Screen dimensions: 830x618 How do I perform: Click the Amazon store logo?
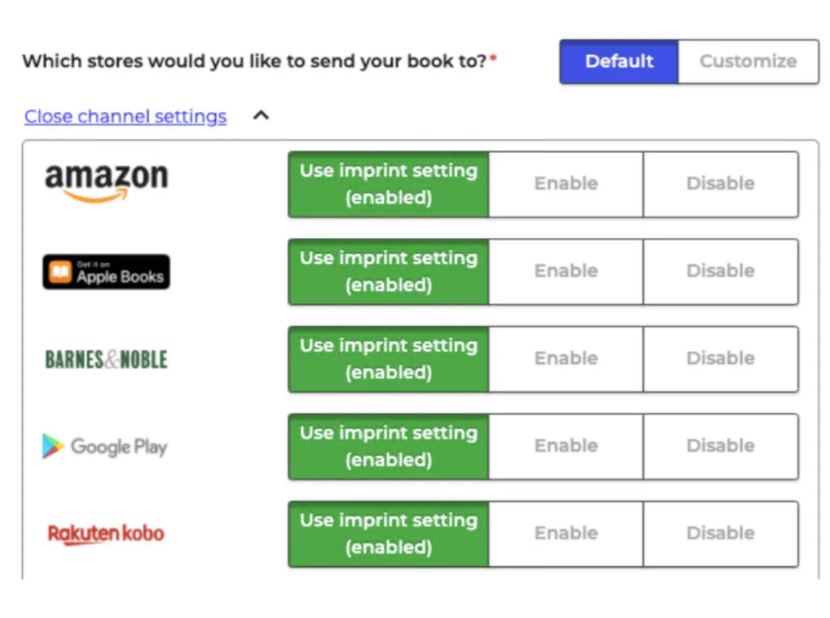pyautogui.click(x=106, y=183)
